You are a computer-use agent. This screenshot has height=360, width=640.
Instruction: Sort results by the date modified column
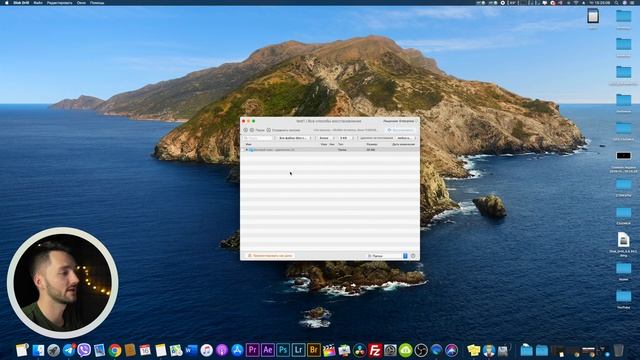[403, 144]
